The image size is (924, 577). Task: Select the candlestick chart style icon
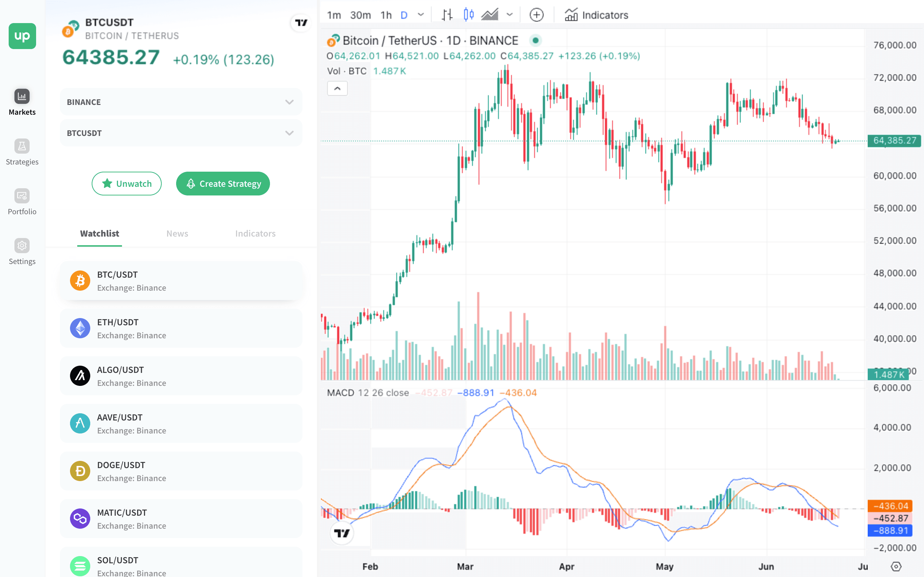pos(468,15)
